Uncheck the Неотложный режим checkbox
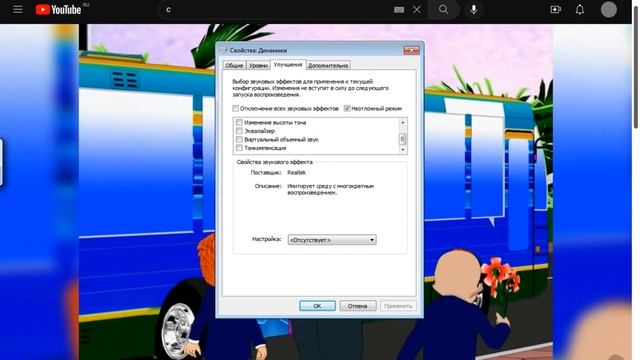The image size is (640, 360). pyautogui.click(x=347, y=108)
